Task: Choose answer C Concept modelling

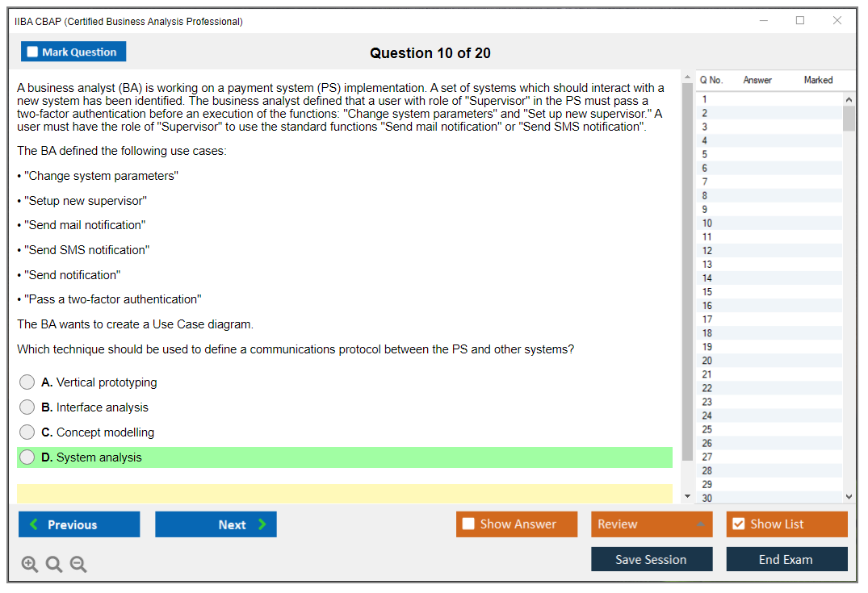Action: tap(27, 432)
